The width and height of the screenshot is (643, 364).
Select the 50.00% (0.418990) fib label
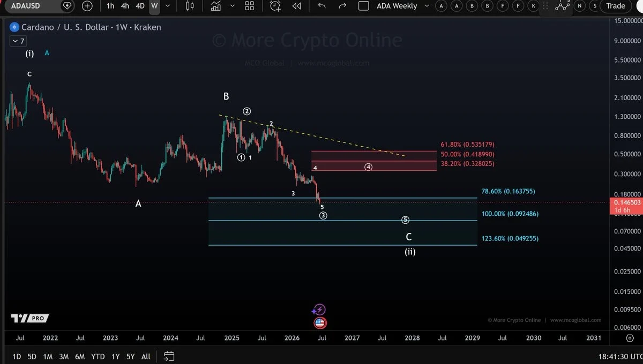click(467, 154)
